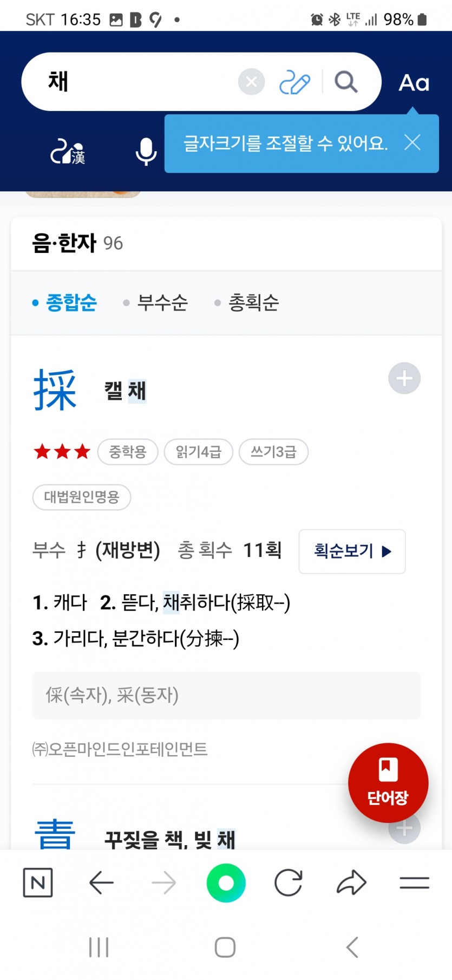Open the browser hamburger menu

click(415, 883)
